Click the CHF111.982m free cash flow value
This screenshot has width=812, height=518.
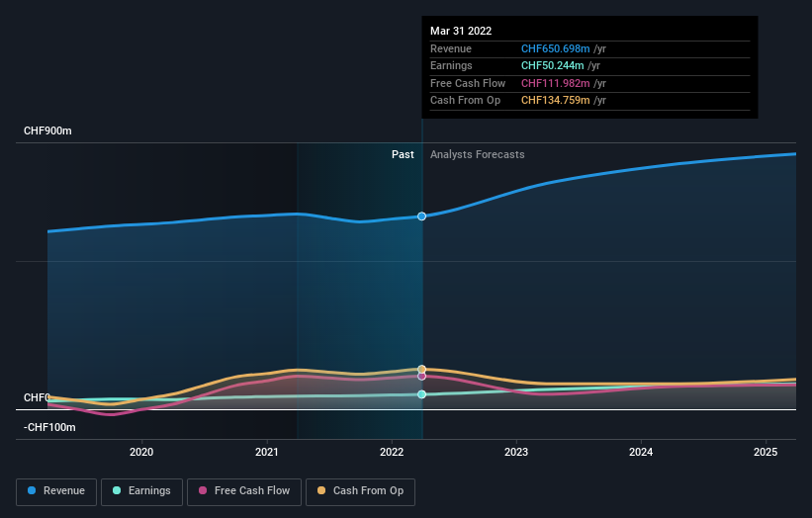click(555, 83)
